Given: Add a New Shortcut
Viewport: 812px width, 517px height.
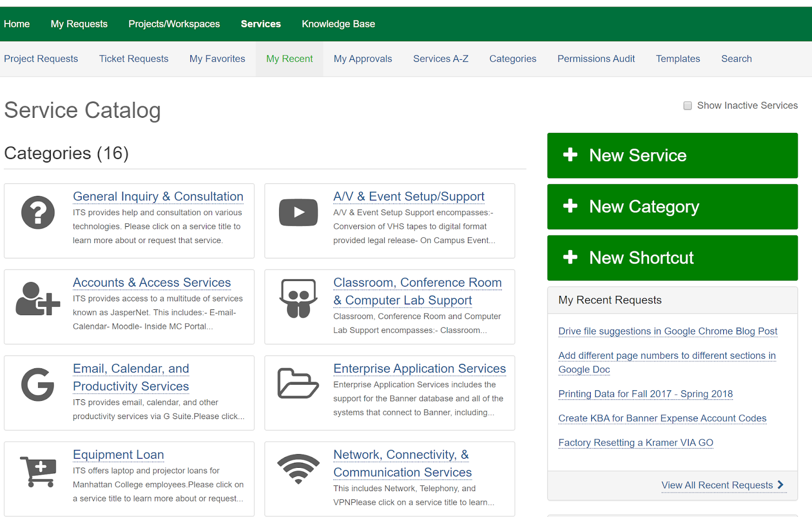Looking at the screenshot, I should point(672,258).
